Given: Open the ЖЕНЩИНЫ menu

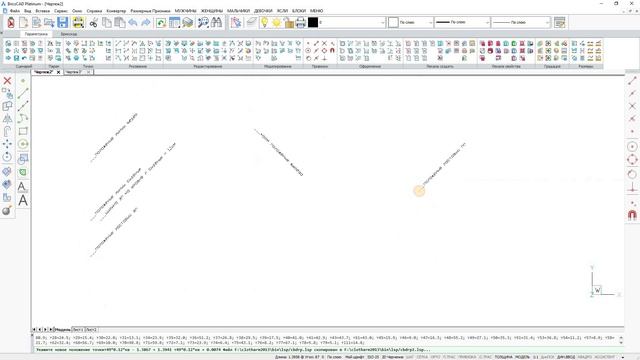Looking at the screenshot, I should [212, 11].
